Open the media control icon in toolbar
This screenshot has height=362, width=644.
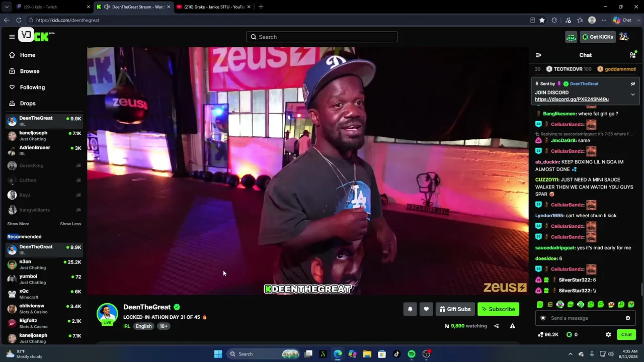[568, 20]
